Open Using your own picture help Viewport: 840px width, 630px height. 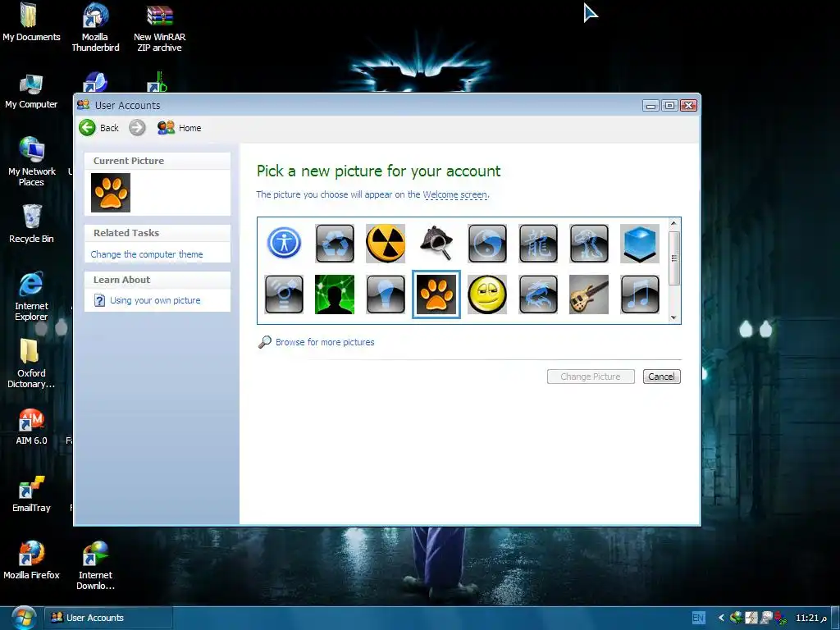tap(155, 300)
